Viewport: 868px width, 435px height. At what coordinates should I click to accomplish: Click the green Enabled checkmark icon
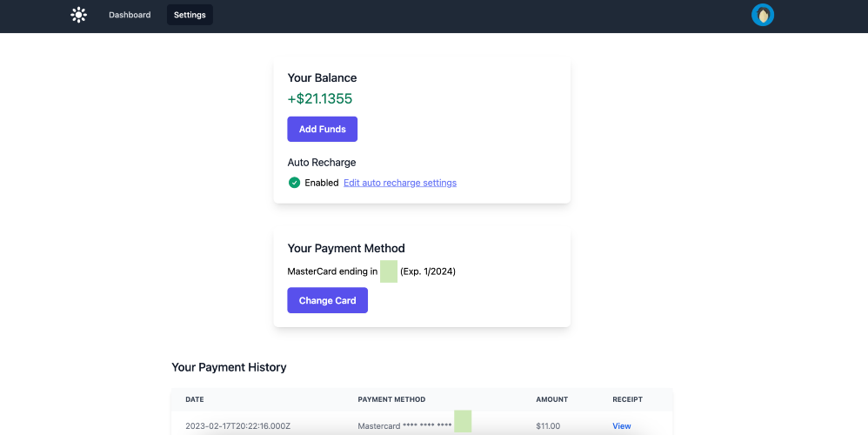294,183
